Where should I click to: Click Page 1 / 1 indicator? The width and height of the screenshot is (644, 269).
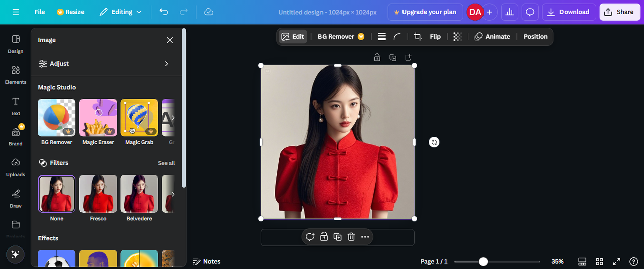(434, 261)
